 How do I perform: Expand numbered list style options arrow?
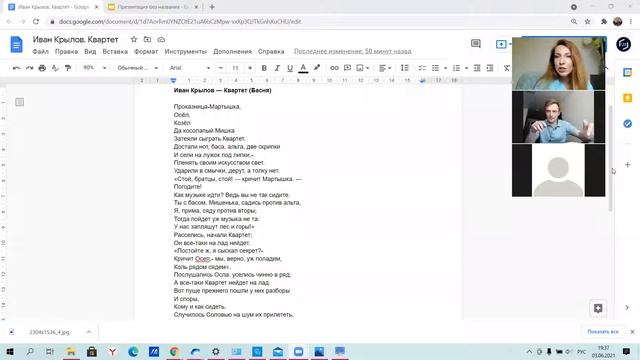[467, 68]
